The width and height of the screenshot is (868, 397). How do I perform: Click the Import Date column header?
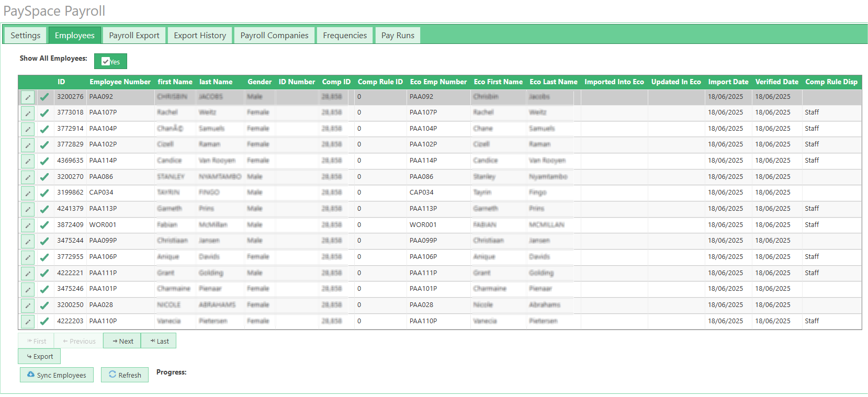[728, 82]
